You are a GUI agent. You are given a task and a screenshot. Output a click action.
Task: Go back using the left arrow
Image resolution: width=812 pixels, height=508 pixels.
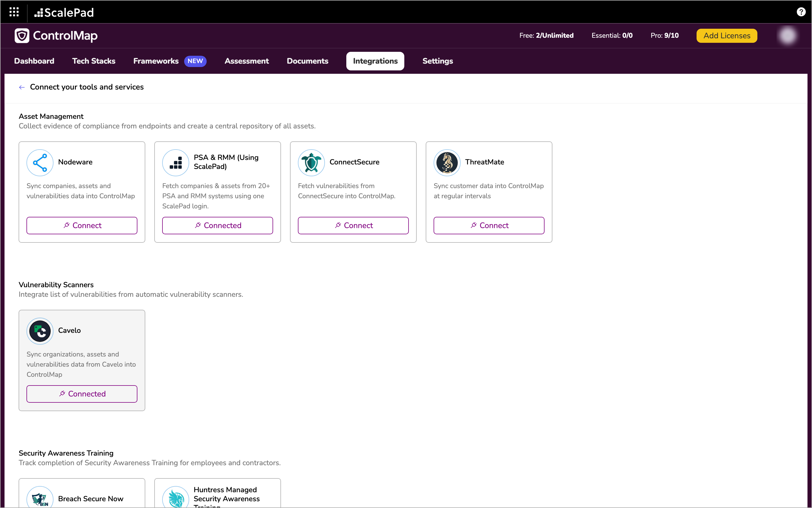point(22,87)
